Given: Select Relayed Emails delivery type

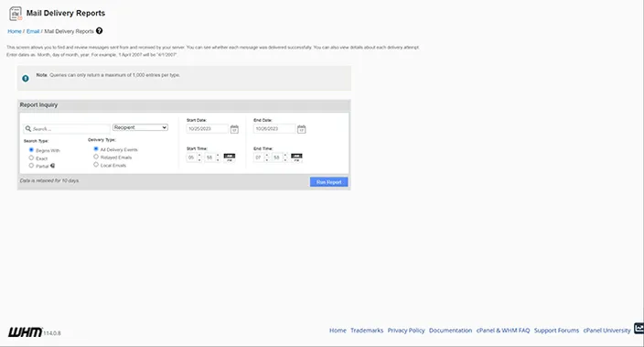Looking at the screenshot, I should point(96,157).
